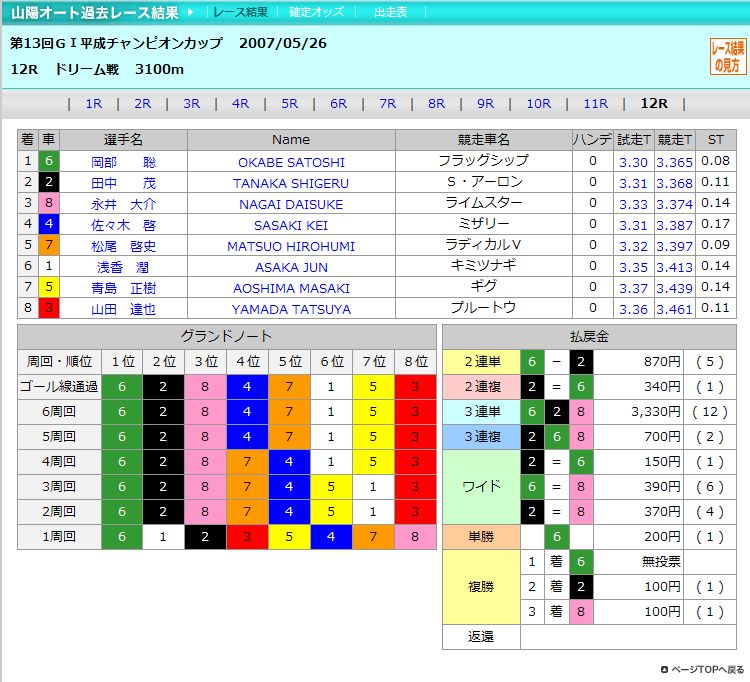
Task: Click red car number 3 in eighth-place row
Action: 49,308
